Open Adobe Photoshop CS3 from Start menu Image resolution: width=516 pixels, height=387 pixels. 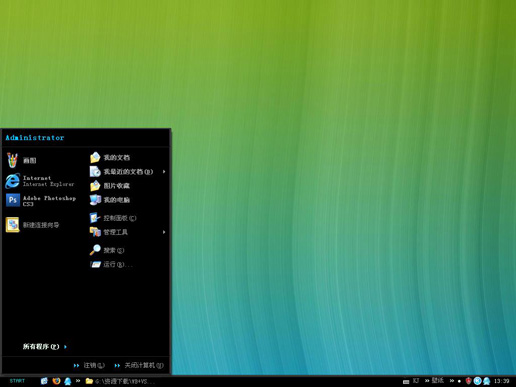click(x=41, y=201)
